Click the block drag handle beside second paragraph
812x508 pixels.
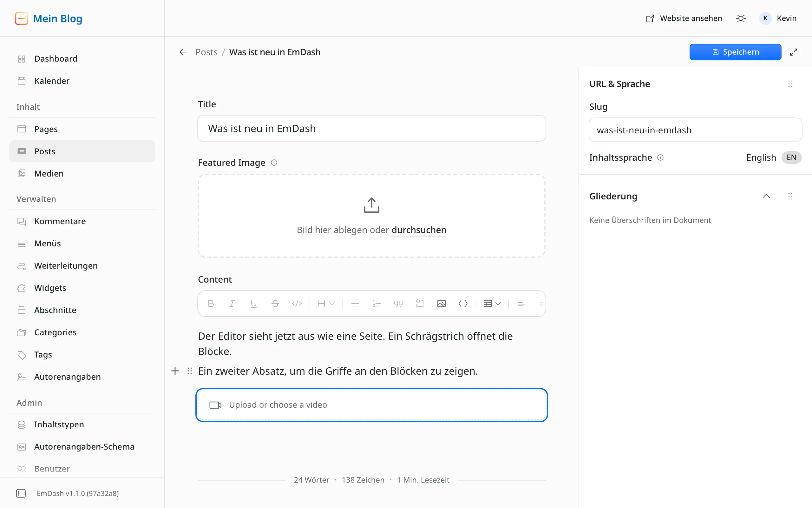tap(190, 371)
